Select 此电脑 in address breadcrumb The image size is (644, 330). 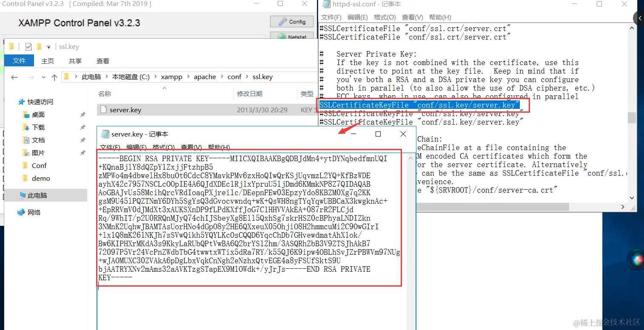click(91, 77)
